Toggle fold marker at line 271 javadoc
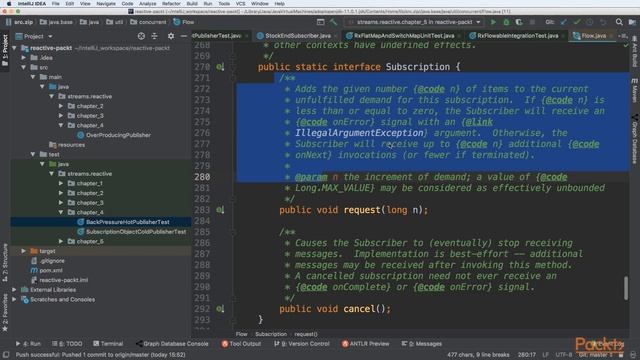The height and width of the screenshot is (360, 640). (233, 78)
